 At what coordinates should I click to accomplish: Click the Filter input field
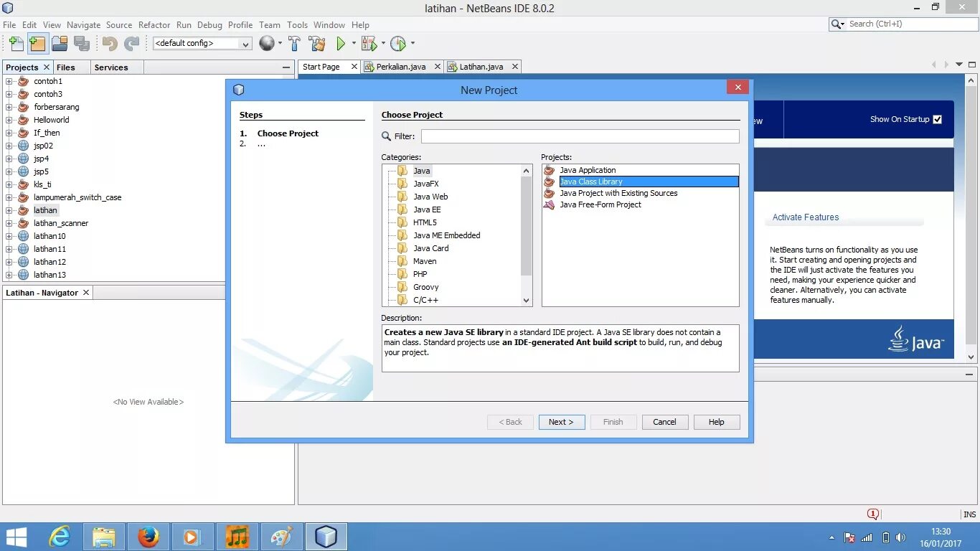pos(580,136)
